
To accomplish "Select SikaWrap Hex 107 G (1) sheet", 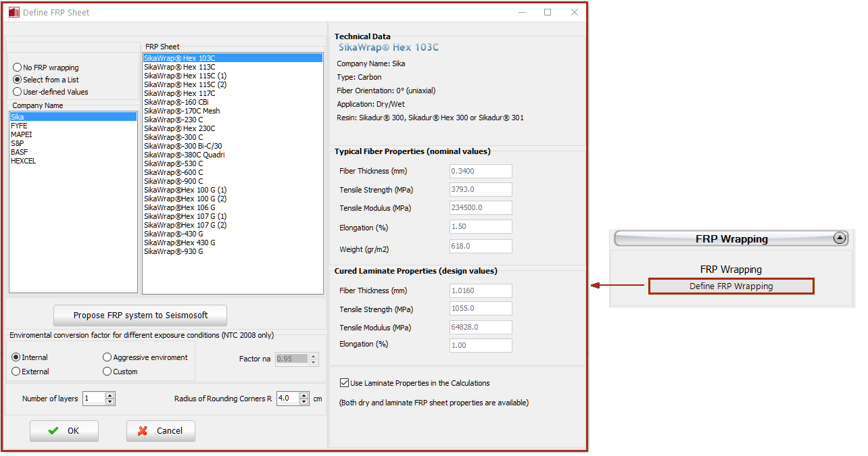I will (x=233, y=216).
